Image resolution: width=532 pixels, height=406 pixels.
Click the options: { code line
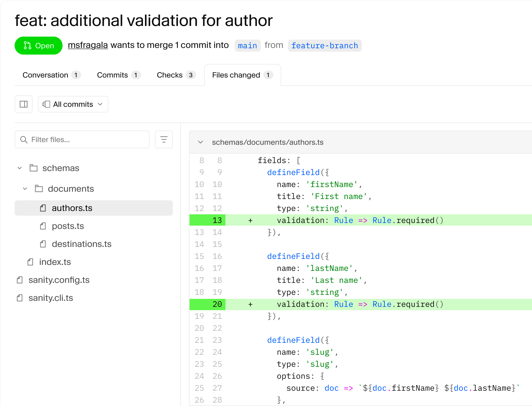[x=301, y=376]
